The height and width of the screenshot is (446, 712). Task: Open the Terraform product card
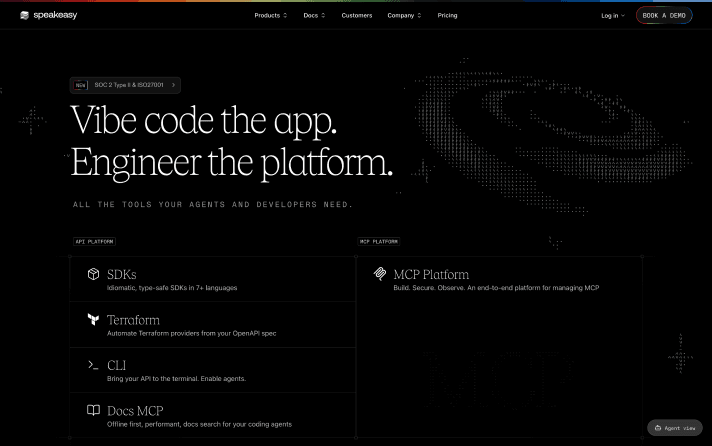[x=213, y=325]
